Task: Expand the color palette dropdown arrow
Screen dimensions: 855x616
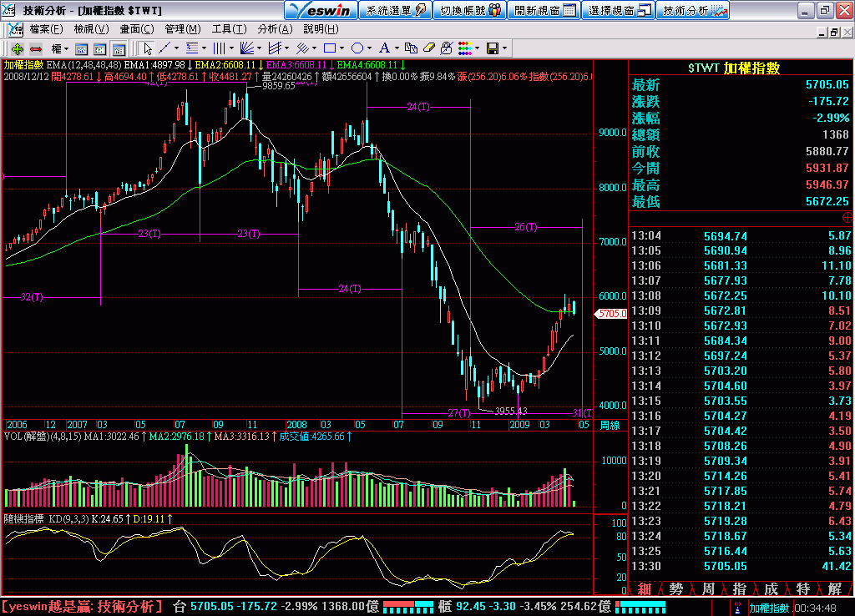Action: [477, 48]
